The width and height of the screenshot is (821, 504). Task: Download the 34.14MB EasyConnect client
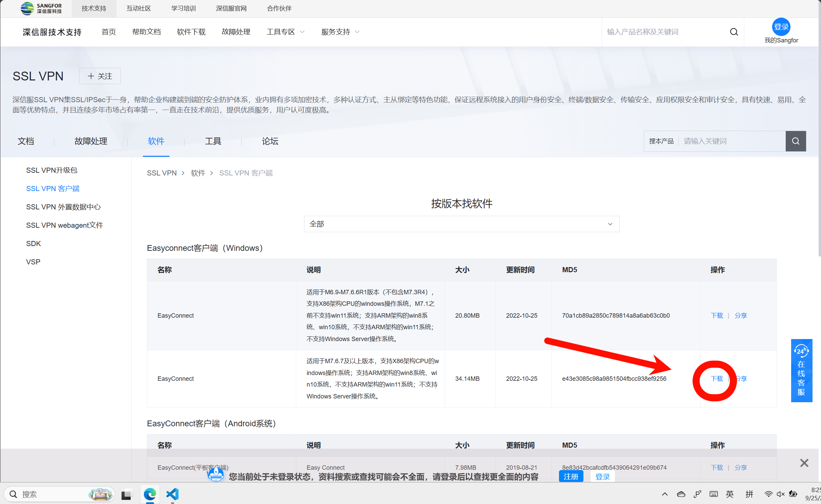(716, 379)
